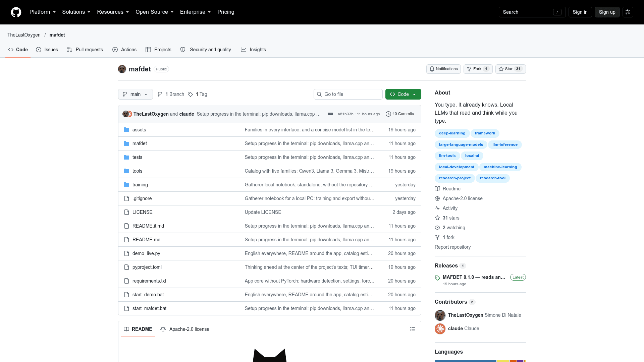Open the assets folder
This screenshot has height=362, width=644.
point(139,130)
